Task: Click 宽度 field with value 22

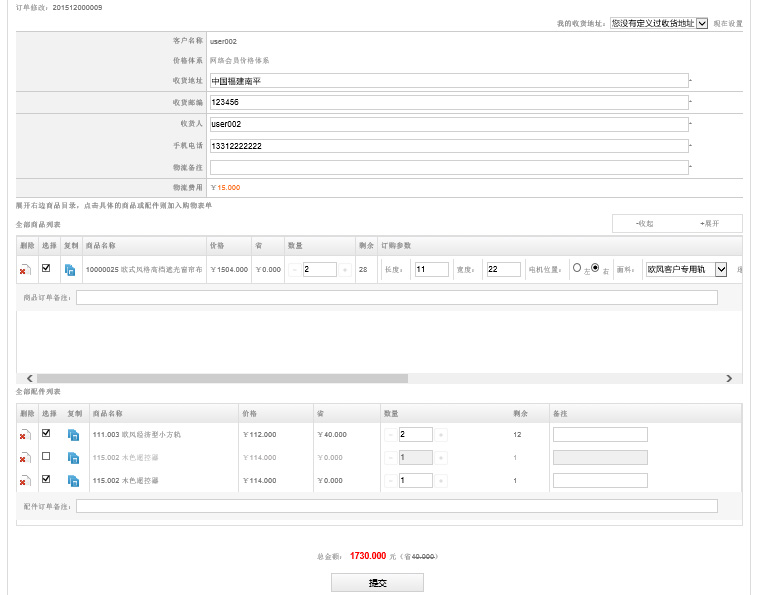Action: coord(504,269)
